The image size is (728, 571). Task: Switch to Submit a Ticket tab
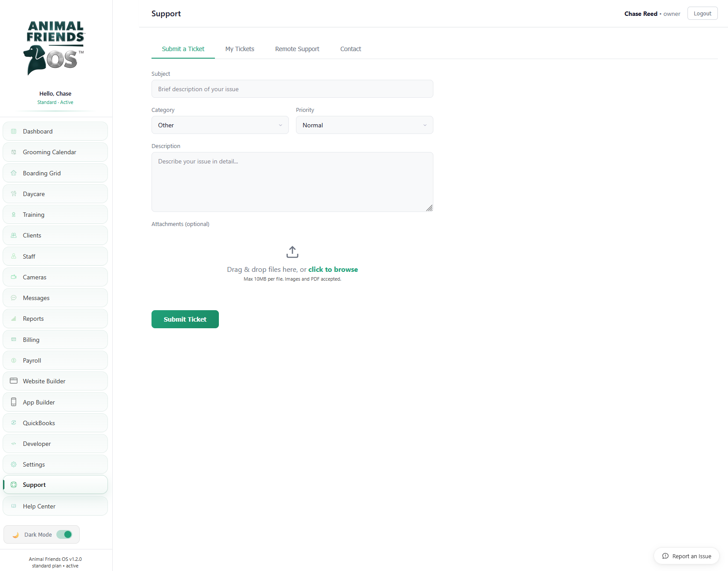click(183, 49)
